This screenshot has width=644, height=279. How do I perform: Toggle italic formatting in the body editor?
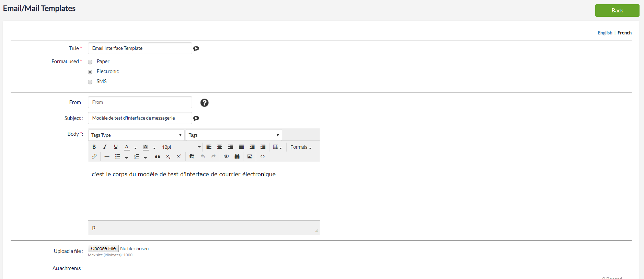105,147
